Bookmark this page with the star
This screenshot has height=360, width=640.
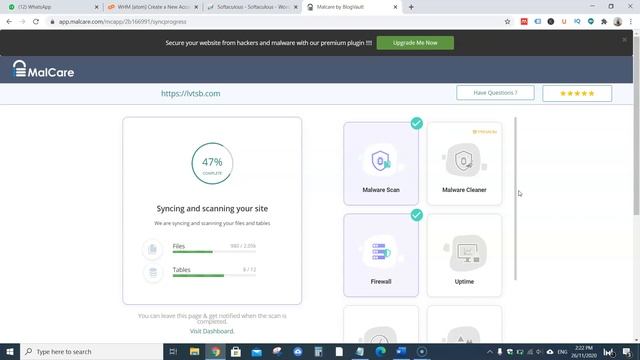[x=507, y=22]
